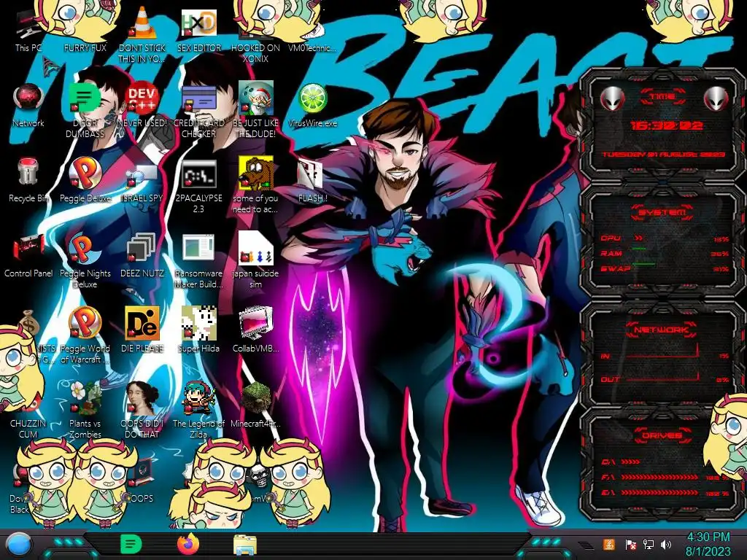Screen dimensions: 747x560
Task: Click the right alien head on Time widget
Action: (x=716, y=98)
